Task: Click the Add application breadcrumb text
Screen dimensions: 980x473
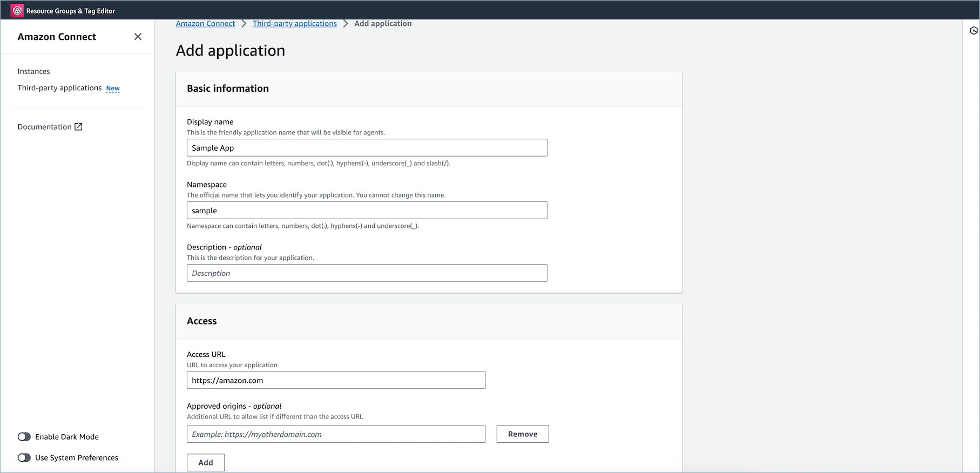Action: tap(383, 24)
